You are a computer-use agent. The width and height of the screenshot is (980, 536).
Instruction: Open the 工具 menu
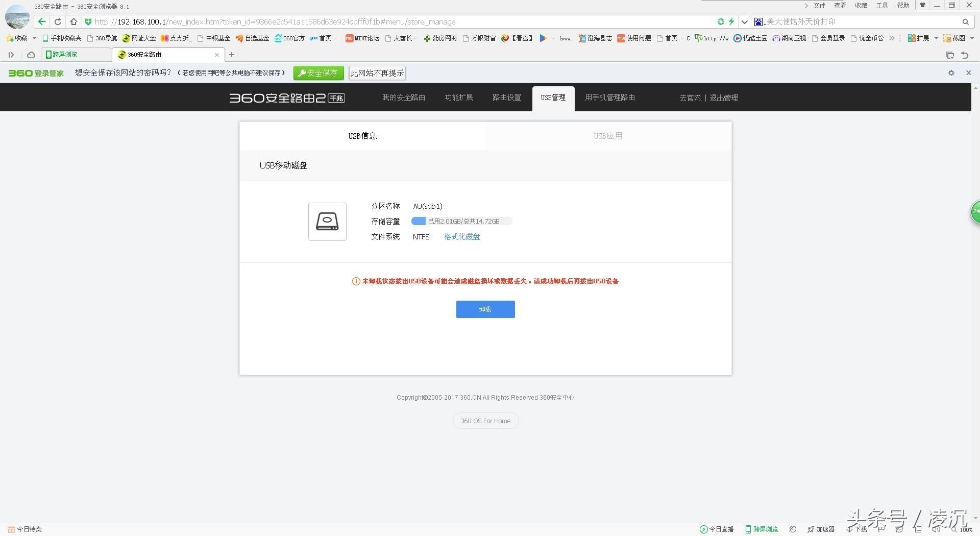(883, 6)
